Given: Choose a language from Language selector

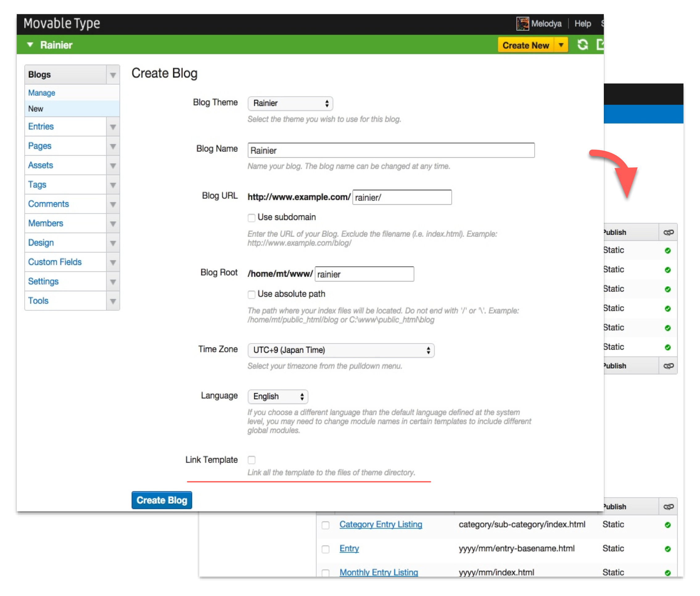Looking at the screenshot, I should [278, 396].
